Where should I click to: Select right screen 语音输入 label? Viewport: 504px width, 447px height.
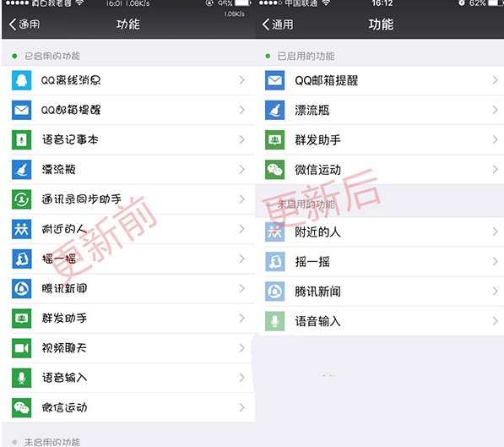click(x=318, y=321)
